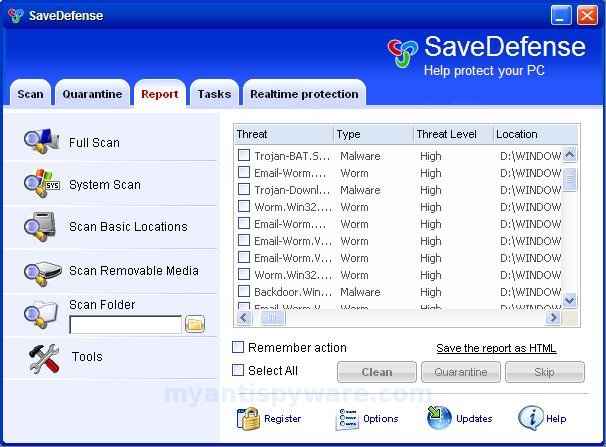This screenshot has height=447, width=606.
Task: Click the Tools label
Action: point(87,356)
